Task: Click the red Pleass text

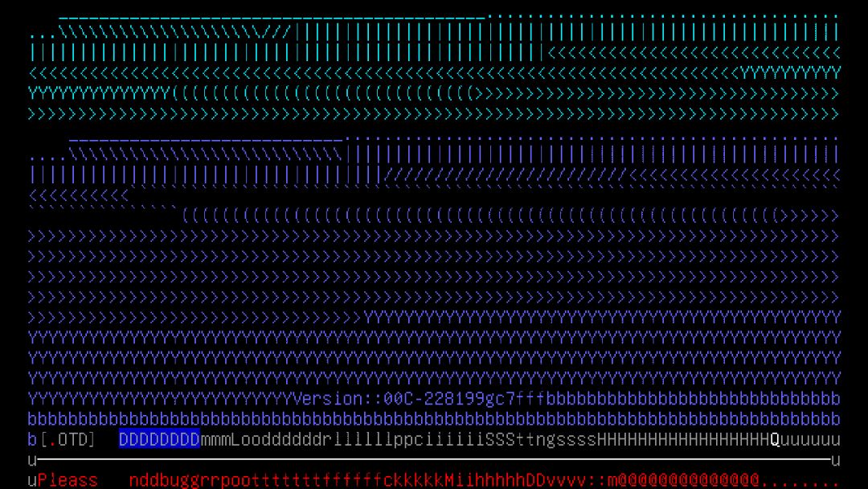Action: click(68, 480)
